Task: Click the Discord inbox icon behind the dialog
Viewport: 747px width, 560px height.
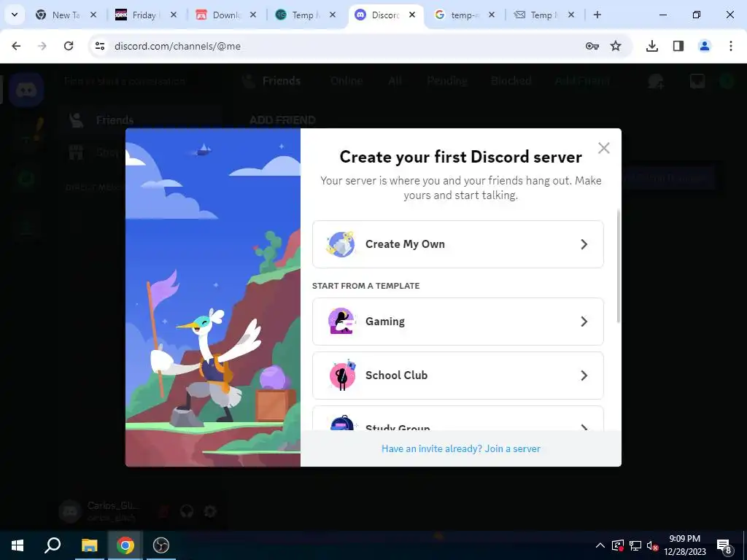Action: [x=697, y=82]
